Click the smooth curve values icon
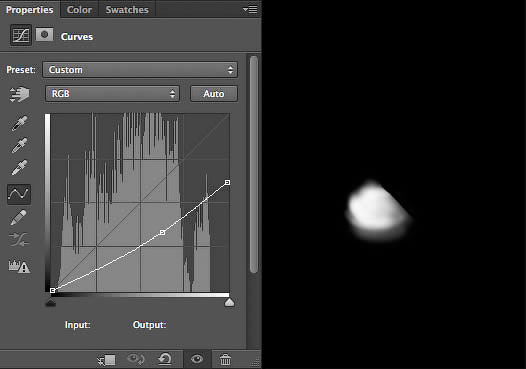Image resolution: width=526 pixels, height=369 pixels. (x=19, y=240)
